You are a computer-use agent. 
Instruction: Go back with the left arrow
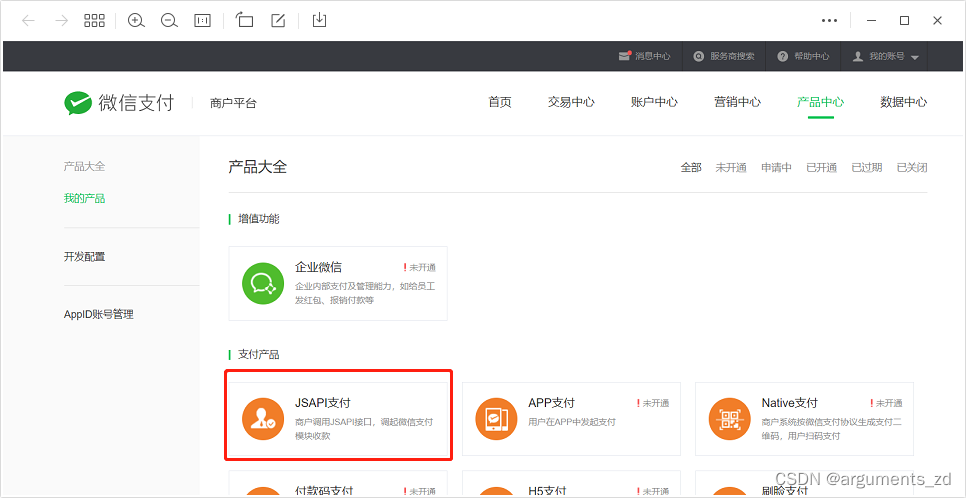coord(28,20)
